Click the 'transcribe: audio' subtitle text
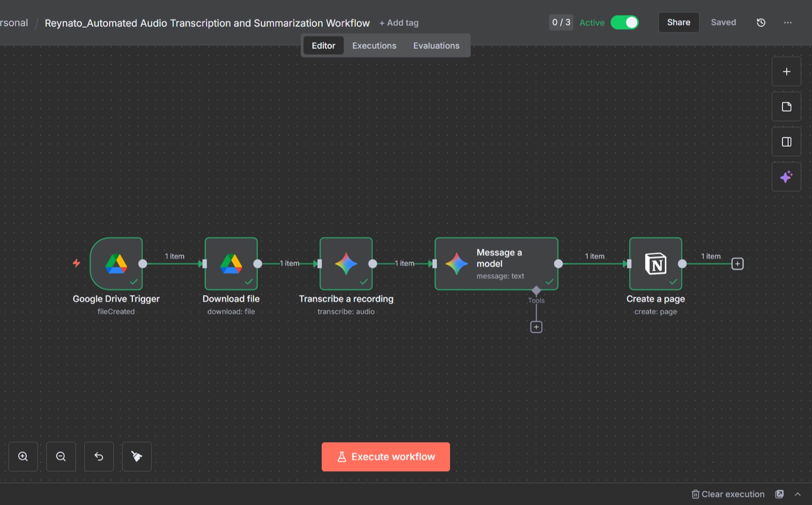Viewport: 812px width, 505px height. coord(346,312)
